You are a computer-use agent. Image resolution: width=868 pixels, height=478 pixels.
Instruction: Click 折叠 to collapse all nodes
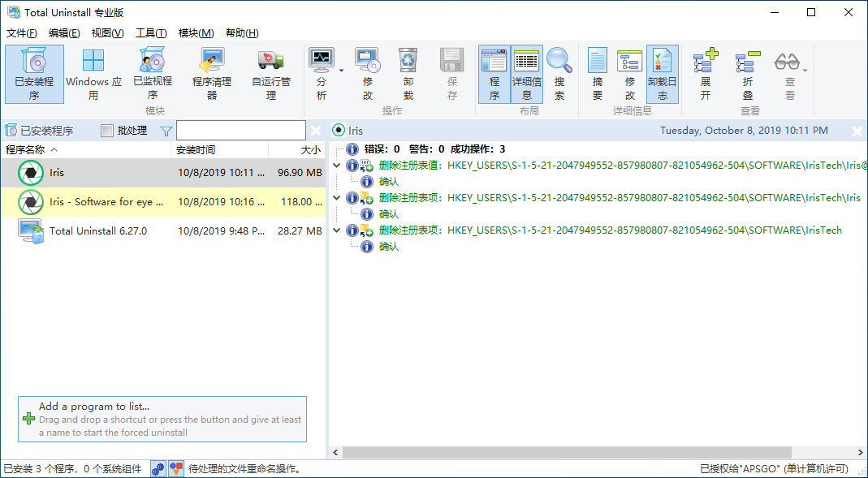click(x=748, y=75)
